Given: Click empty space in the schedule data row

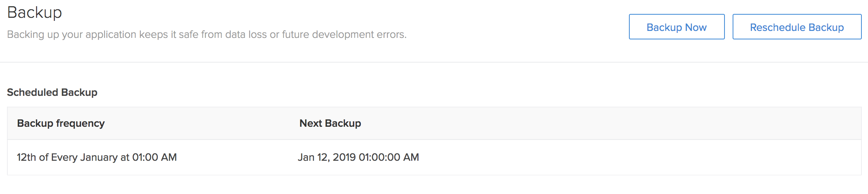Looking at the screenshot, I should pos(638,157).
